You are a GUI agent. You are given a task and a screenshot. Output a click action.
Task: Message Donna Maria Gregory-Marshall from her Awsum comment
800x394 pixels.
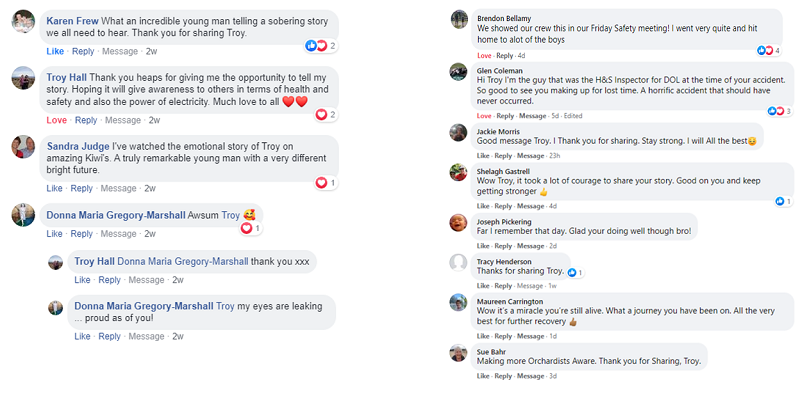(x=119, y=234)
